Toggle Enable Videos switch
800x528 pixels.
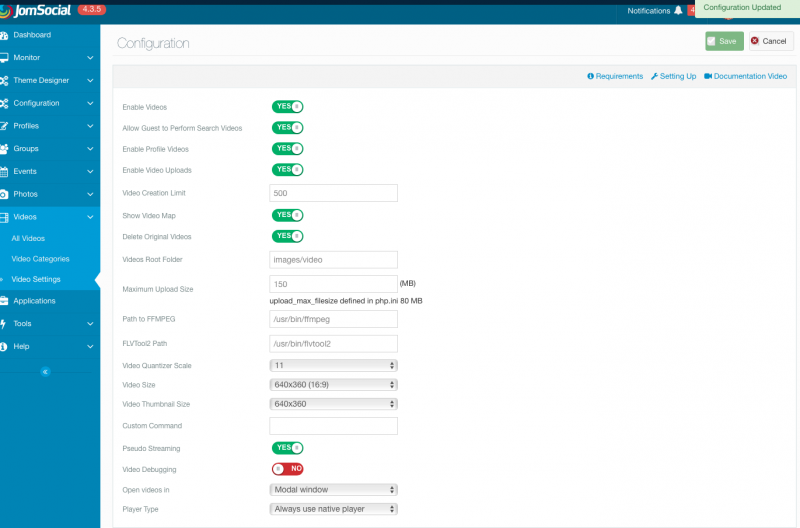287,107
